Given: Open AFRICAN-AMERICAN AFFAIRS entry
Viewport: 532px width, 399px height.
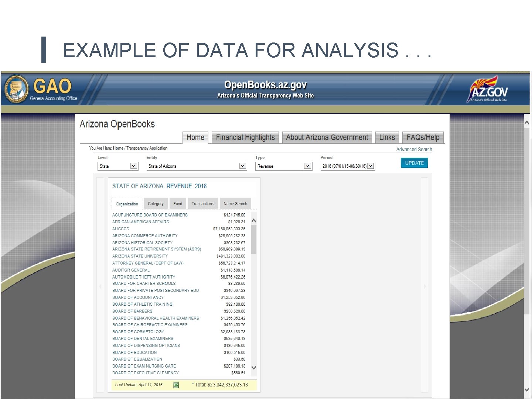Looking at the screenshot, I should coord(141,222).
